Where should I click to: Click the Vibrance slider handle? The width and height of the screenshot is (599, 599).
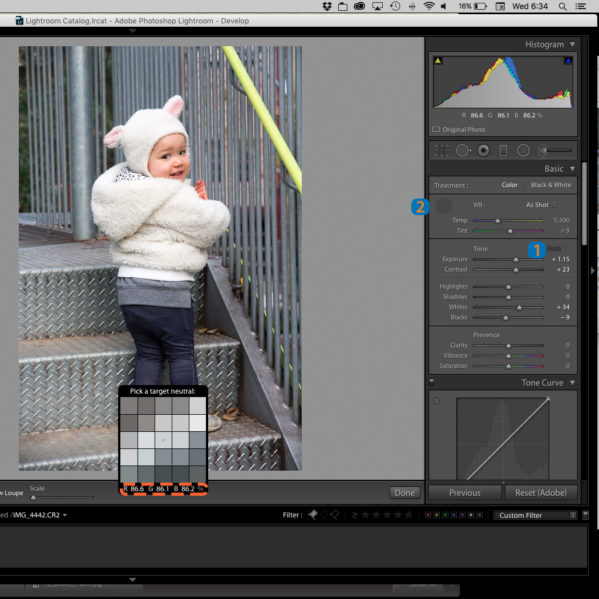(508, 356)
